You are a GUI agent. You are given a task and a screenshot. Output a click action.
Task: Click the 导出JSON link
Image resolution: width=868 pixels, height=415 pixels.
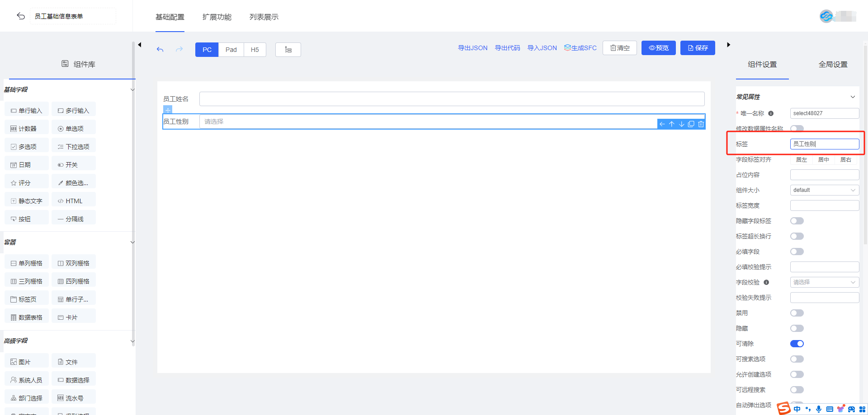(x=472, y=48)
